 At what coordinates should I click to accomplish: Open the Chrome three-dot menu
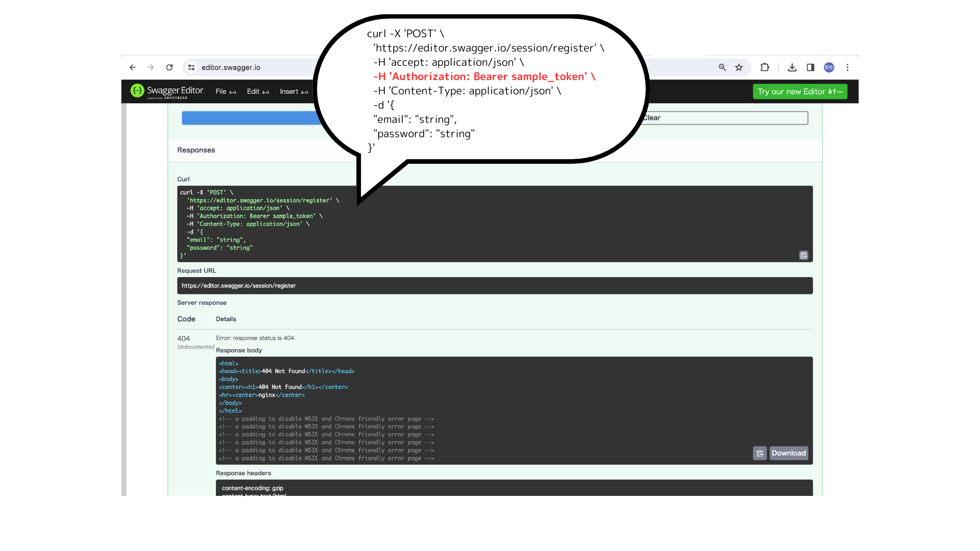click(x=847, y=67)
